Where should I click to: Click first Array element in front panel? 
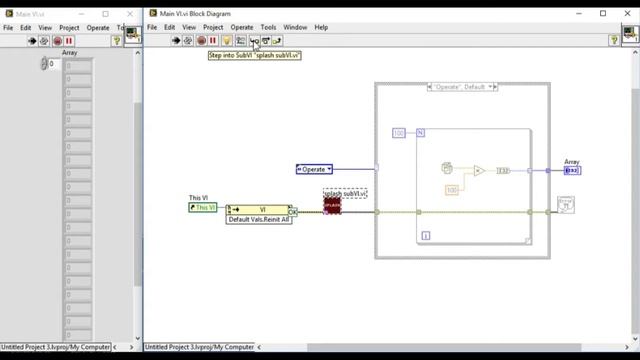coord(78,66)
